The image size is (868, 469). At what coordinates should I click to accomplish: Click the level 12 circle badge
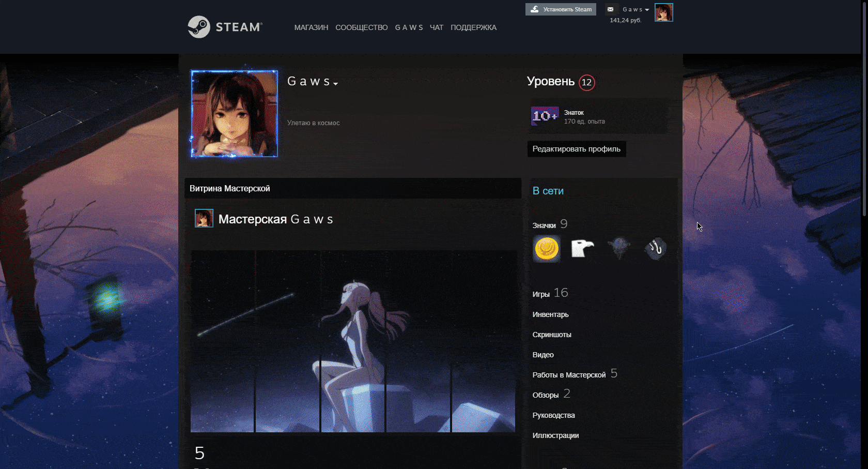pos(586,82)
